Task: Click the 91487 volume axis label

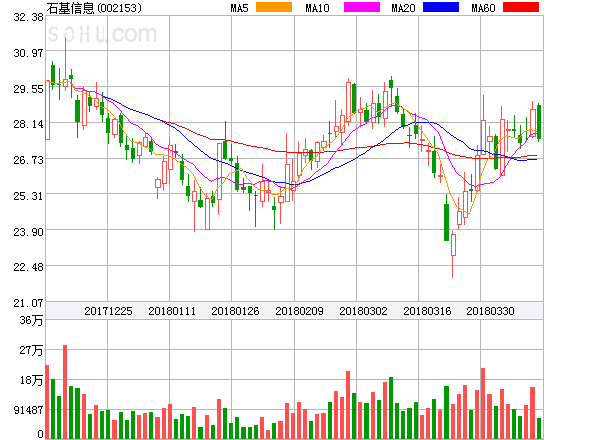Action: (x=29, y=410)
